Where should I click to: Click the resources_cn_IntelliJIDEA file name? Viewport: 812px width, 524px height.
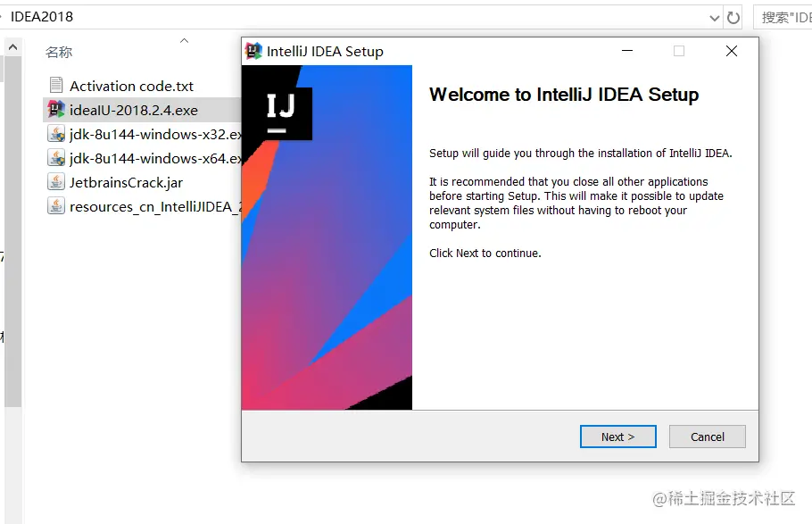click(x=155, y=207)
